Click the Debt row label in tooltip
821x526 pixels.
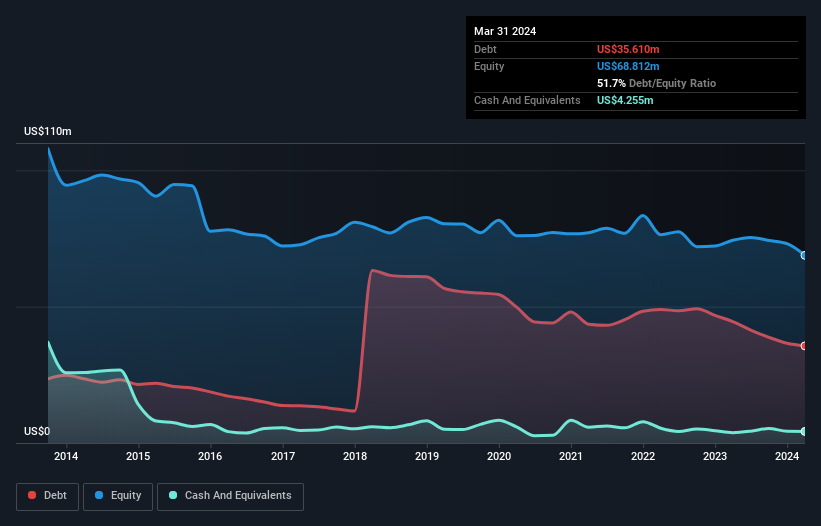pos(485,49)
